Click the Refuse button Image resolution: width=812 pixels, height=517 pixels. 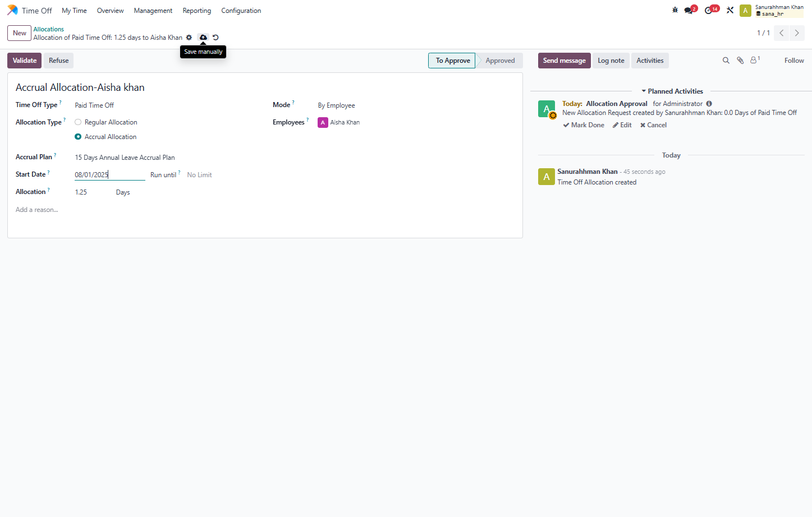click(x=58, y=61)
